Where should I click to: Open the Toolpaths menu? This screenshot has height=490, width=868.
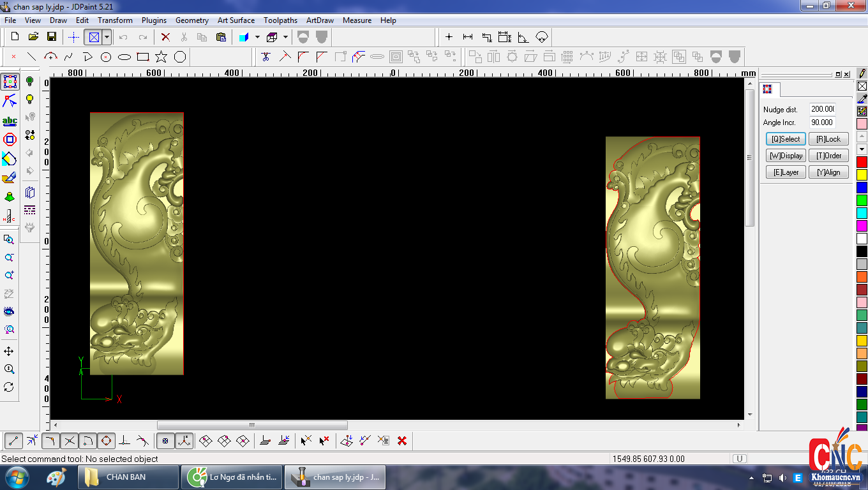[280, 20]
